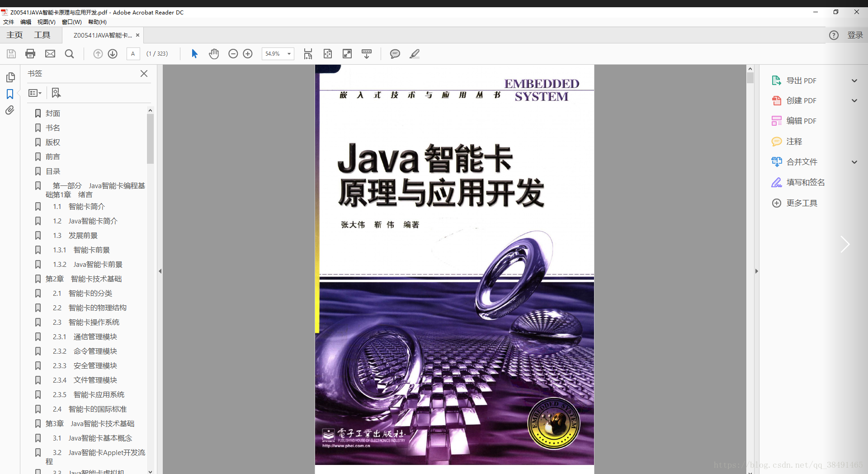Open the attachments paperclip icon

(10, 110)
